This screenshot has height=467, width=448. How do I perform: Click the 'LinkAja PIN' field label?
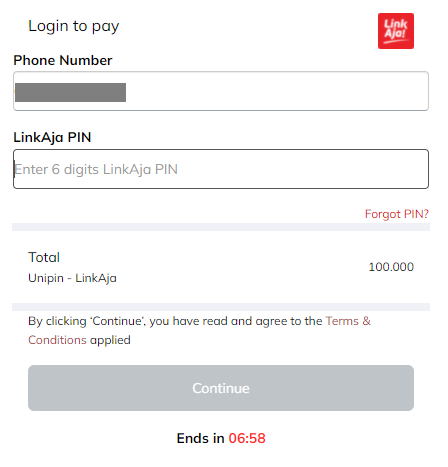coord(52,137)
